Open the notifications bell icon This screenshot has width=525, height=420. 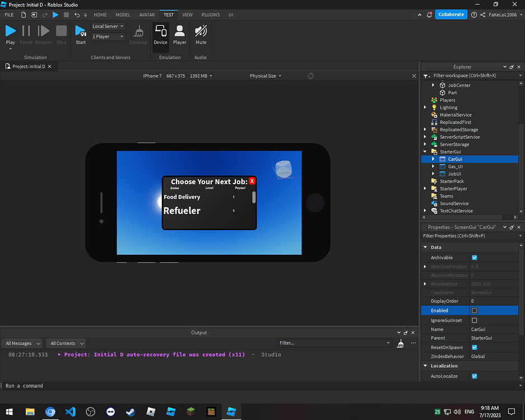(x=429, y=15)
